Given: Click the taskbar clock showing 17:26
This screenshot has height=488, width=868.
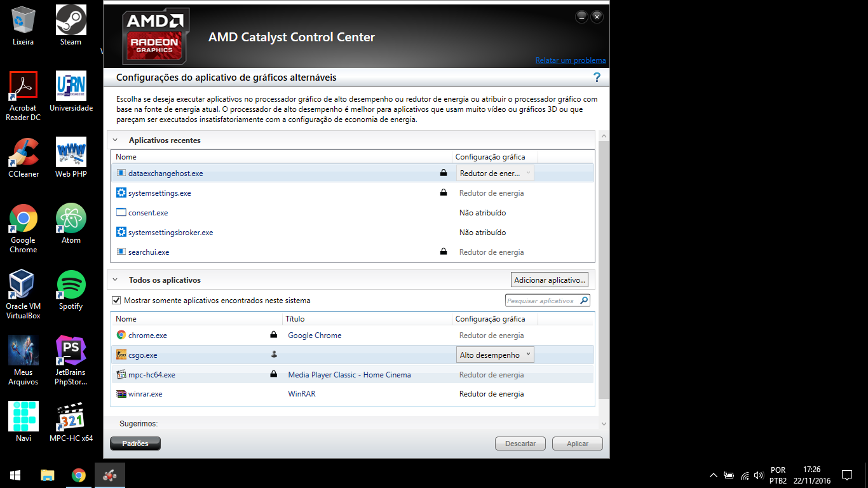Looking at the screenshot, I should click(812, 475).
